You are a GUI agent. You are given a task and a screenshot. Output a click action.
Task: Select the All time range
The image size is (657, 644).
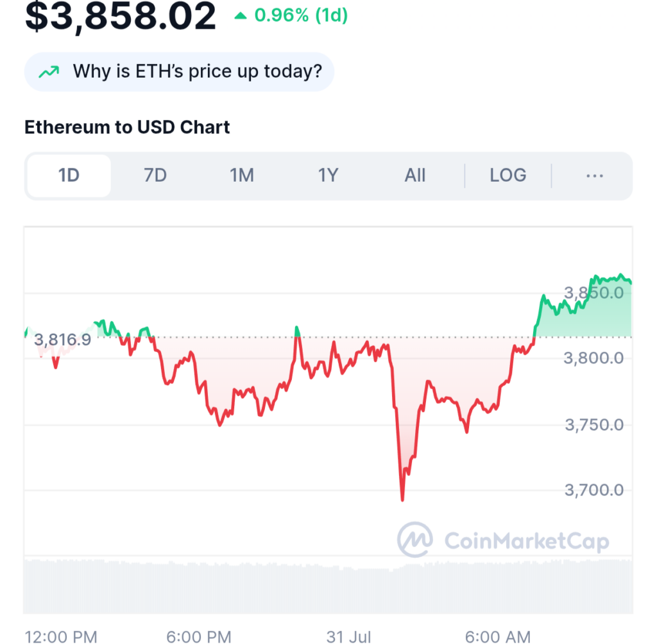415,175
